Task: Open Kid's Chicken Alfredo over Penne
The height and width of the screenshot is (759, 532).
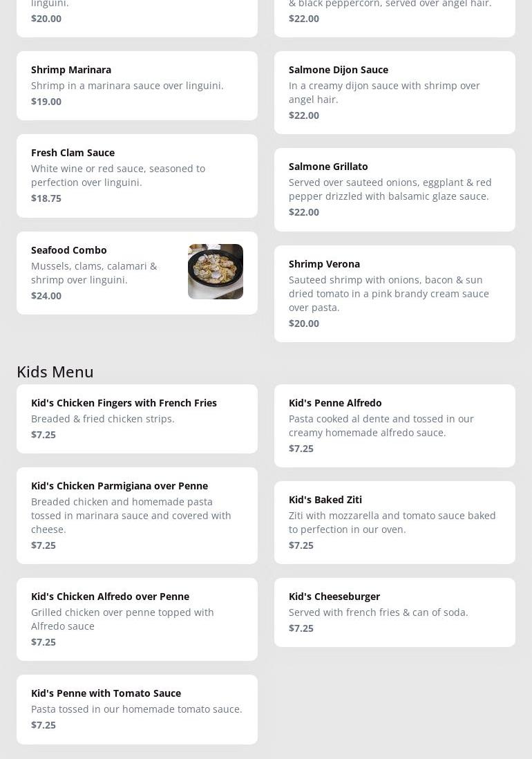Action: (x=137, y=619)
